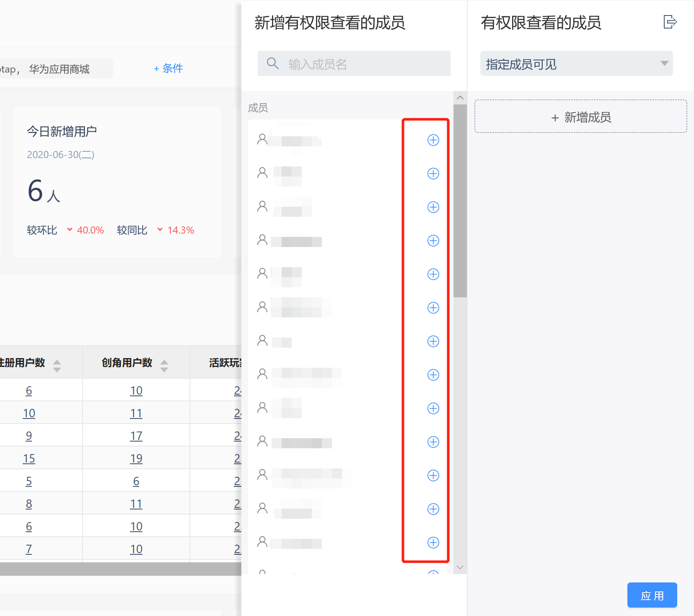Click value 15 in 注册用户数 column

29,459
